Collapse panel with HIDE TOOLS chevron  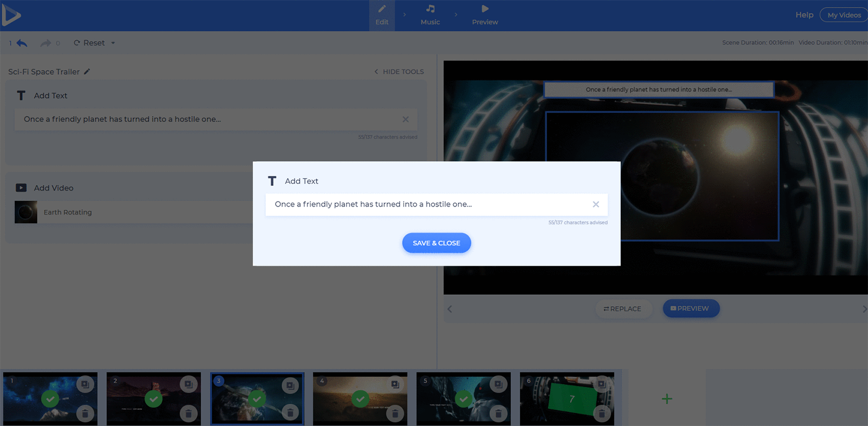(376, 72)
